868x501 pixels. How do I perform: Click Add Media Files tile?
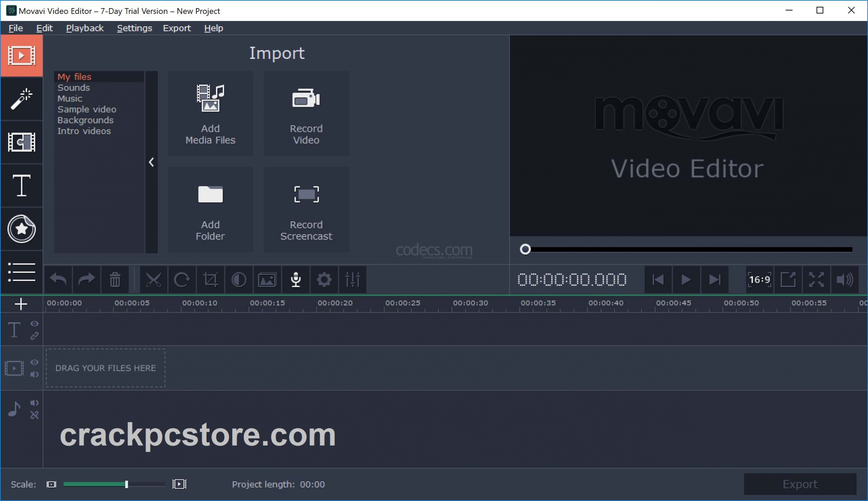pyautogui.click(x=210, y=114)
